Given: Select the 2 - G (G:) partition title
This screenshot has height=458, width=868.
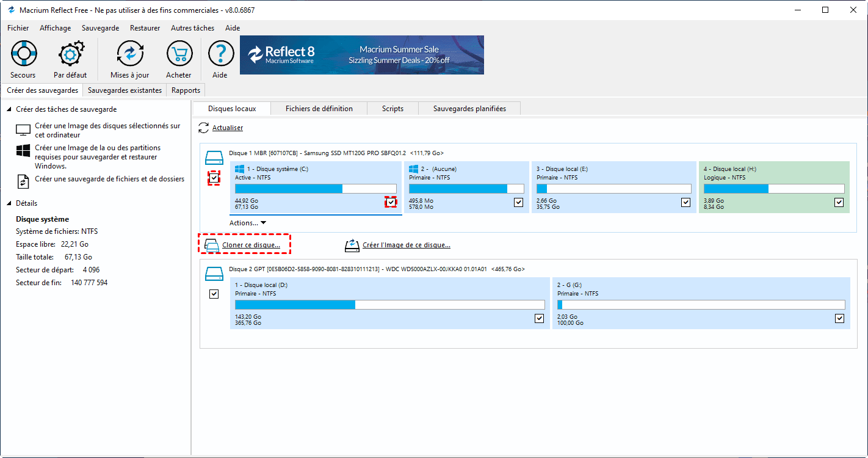Looking at the screenshot, I should point(569,285).
